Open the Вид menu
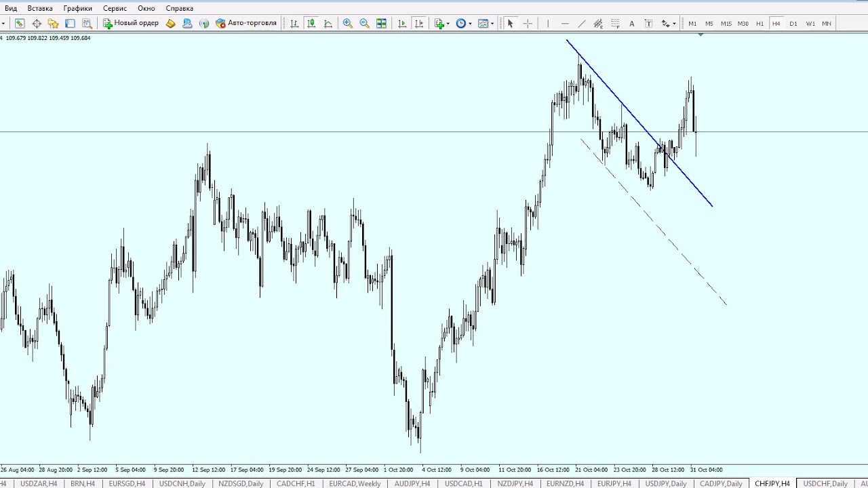This screenshot has width=868, height=488. tap(11, 8)
